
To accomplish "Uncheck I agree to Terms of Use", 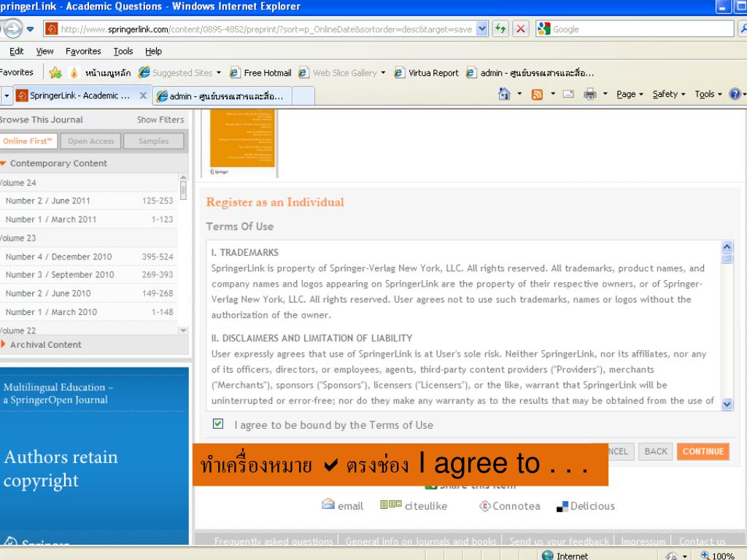I will [218, 424].
